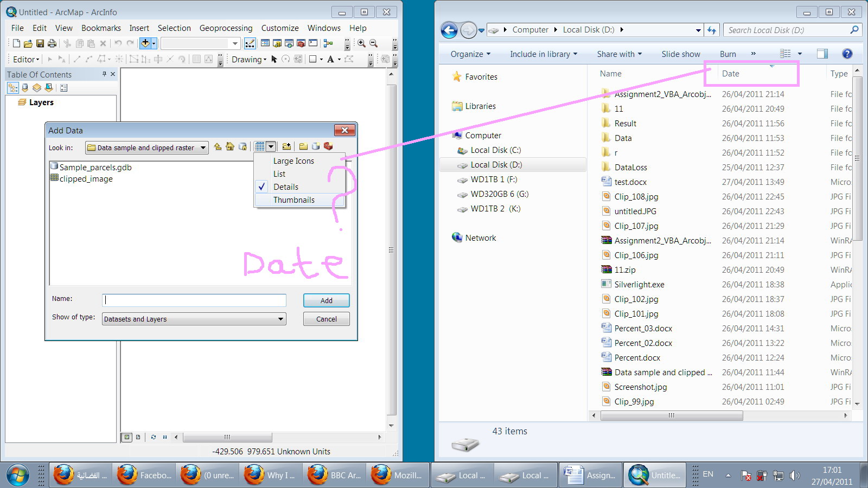This screenshot has width=868, height=488.
Task: Choose Thumbnails from the view menu
Action: pos(300,200)
